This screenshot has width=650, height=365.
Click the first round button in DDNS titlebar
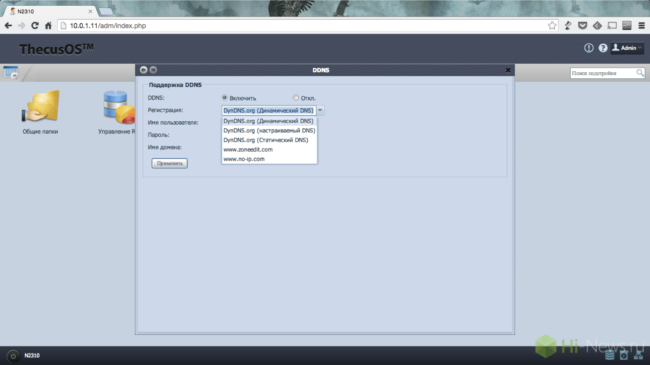(143, 70)
